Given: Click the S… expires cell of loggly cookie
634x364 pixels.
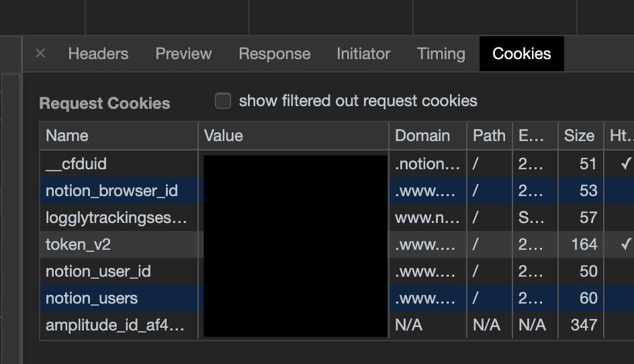Looking at the screenshot, I should click(x=531, y=218).
